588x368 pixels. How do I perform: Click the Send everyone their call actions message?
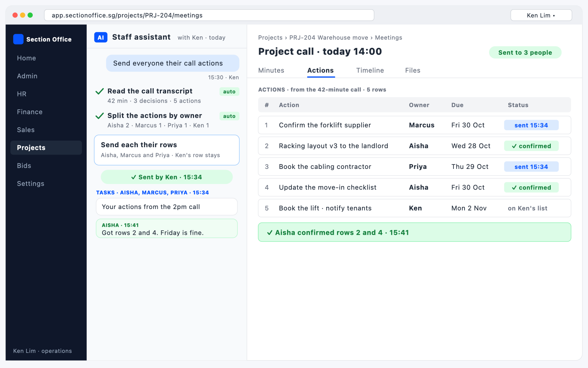click(x=173, y=63)
